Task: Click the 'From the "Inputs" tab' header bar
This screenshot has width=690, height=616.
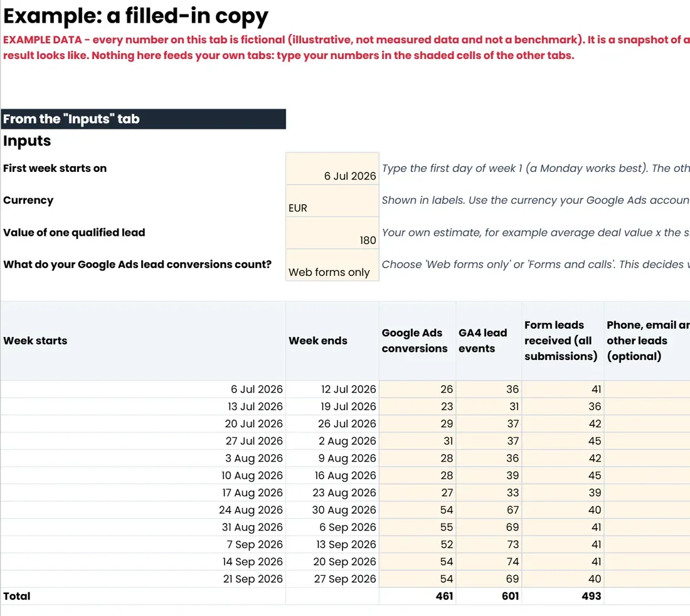Action: tap(144, 119)
